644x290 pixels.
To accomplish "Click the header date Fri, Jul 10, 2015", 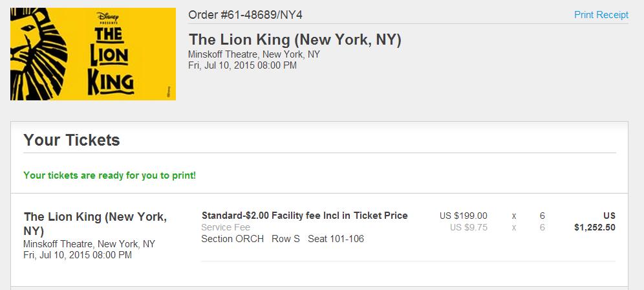I will coord(242,65).
